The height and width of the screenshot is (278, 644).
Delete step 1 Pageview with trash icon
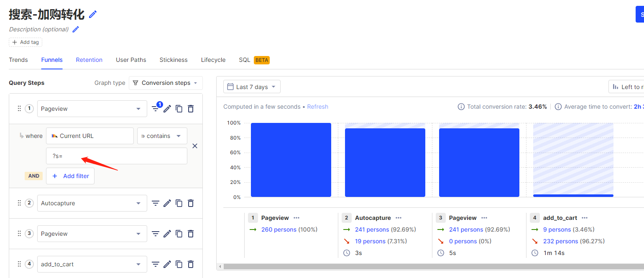[191, 109]
